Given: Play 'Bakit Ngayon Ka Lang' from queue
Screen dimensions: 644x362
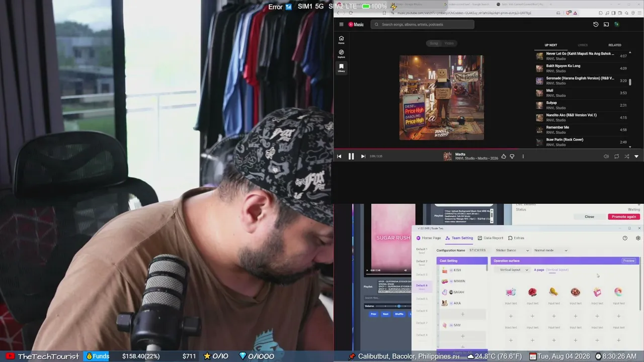Looking at the screenshot, I should pos(581,68).
